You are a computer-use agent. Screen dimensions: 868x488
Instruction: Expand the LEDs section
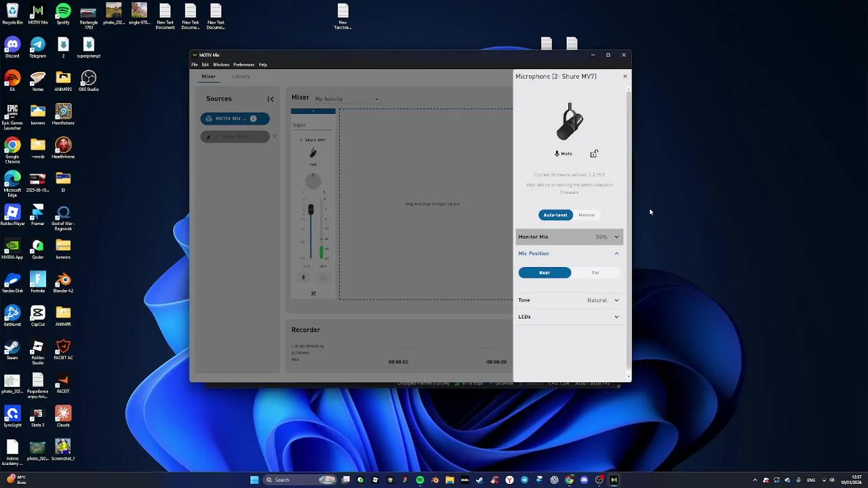click(569, 317)
